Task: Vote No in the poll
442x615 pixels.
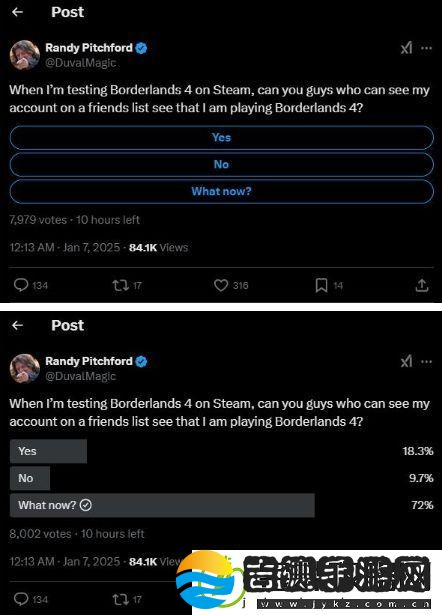Action: 222,164
